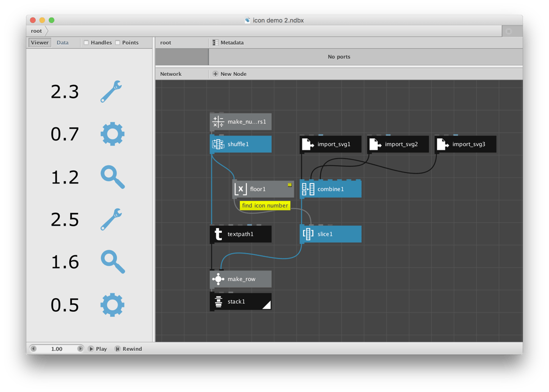
Task: Select the floor1 node bracket icon
Action: click(240, 189)
